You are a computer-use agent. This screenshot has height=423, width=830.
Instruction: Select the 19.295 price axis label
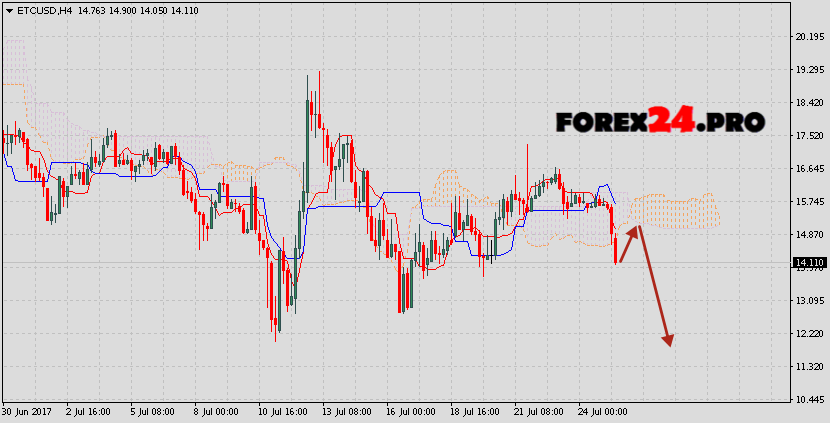point(808,70)
